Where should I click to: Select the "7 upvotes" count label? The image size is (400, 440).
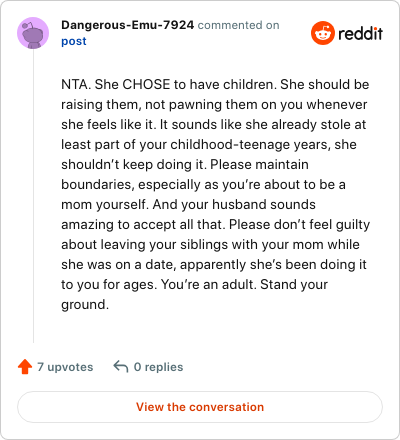[x=65, y=367]
